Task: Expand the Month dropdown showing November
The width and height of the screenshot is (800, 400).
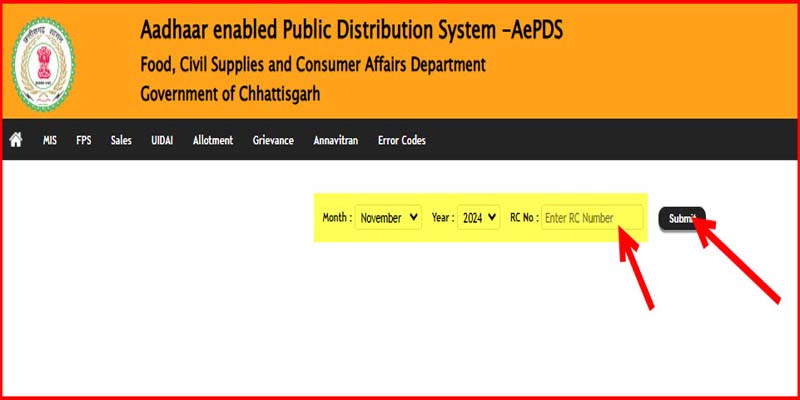Action: pos(388,217)
